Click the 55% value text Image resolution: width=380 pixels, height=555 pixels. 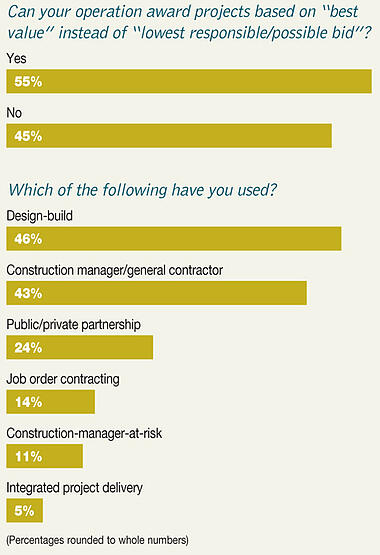tap(28, 82)
